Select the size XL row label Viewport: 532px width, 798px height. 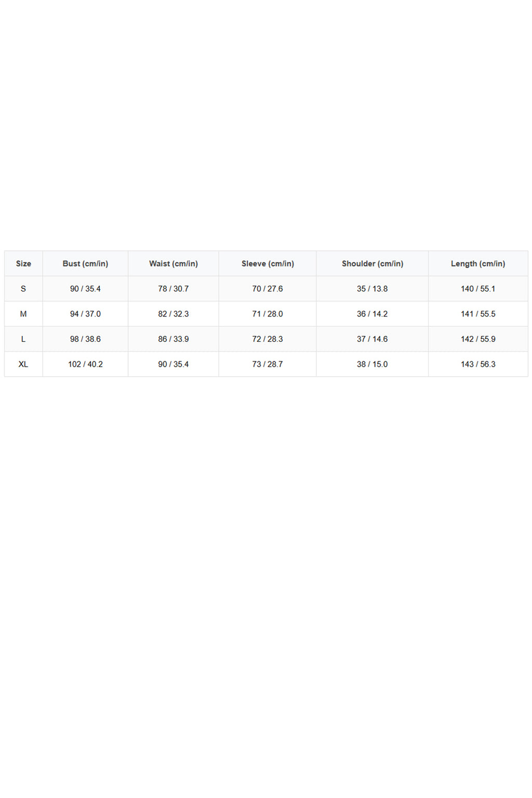pos(23,364)
